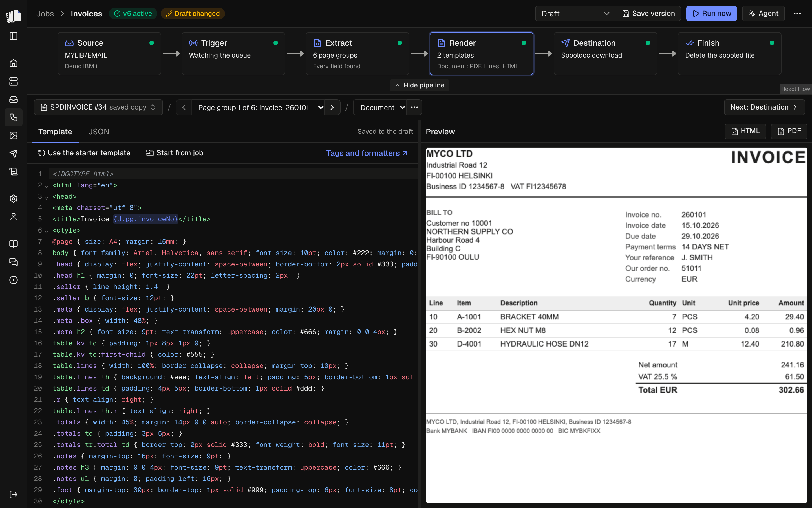
Task: Select the Extract pipeline node
Action: [x=357, y=53]
